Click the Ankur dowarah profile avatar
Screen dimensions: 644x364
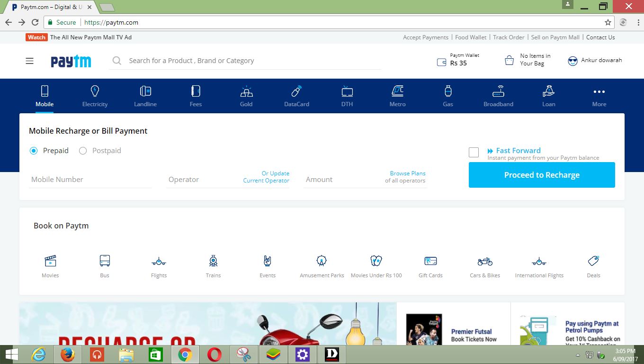[x=573, y=61]
